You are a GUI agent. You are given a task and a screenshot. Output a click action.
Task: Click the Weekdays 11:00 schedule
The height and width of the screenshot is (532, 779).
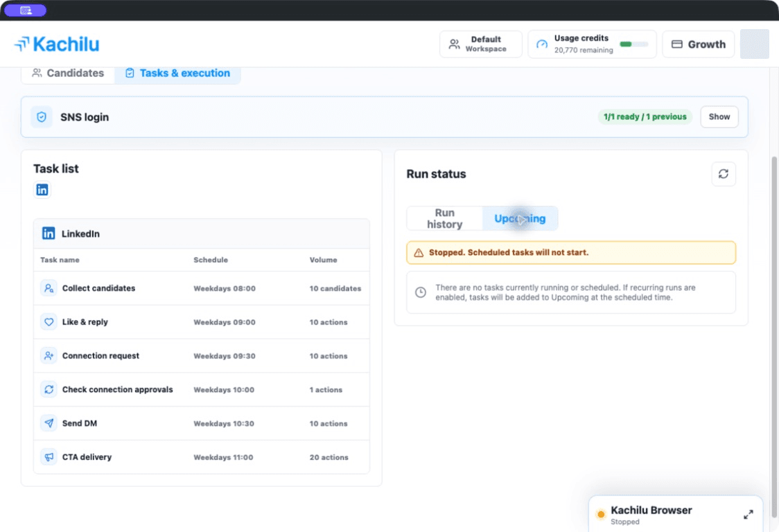223,457
